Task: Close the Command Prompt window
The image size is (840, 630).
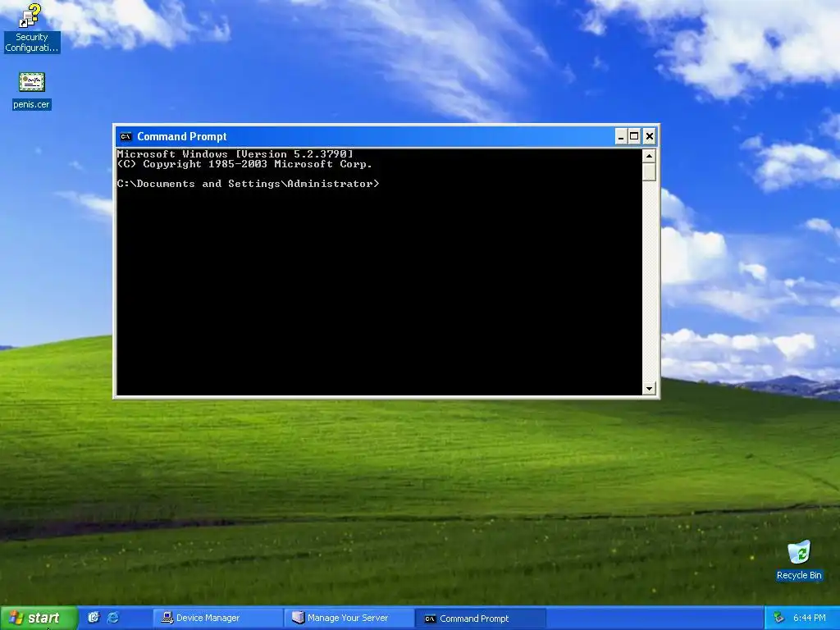Action: 650,137
